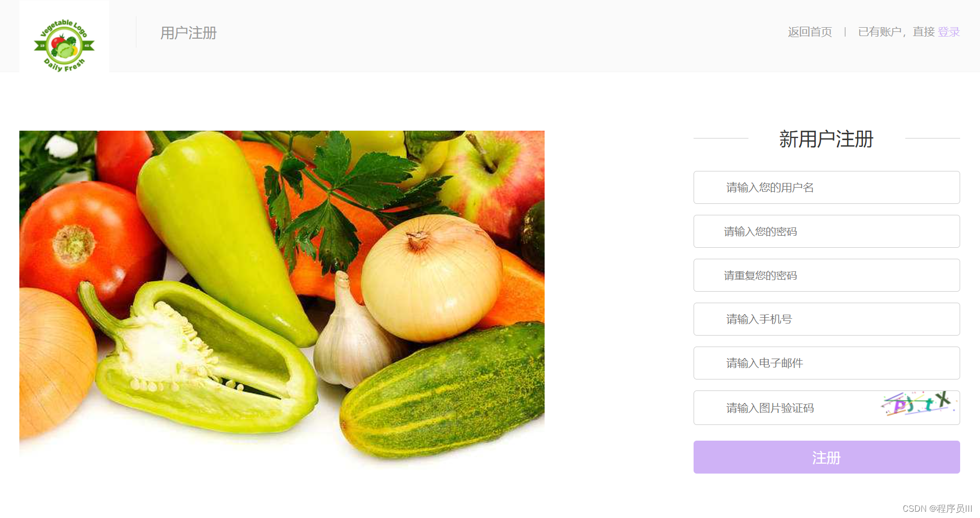Go back via 返回首页 link
The width and height of the screenshot is (980, 518).
tap(810, 32)
